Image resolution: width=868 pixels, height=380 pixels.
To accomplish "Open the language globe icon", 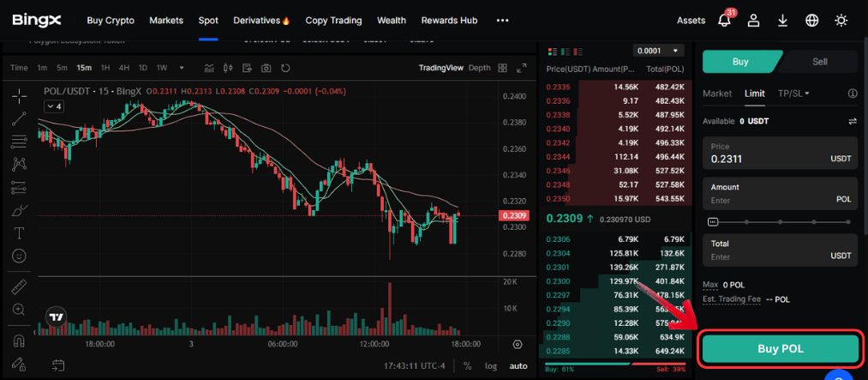I will click(812, 21).
